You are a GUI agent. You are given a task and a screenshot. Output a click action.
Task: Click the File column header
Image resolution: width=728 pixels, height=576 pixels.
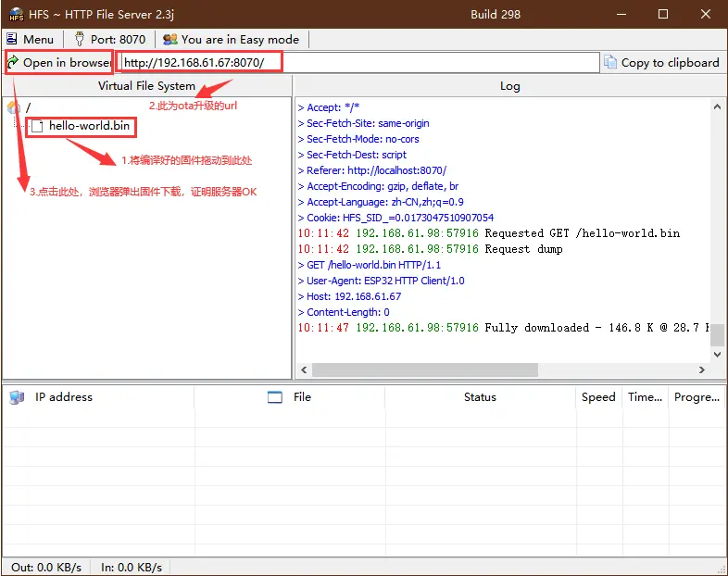click(x=302, y=397)
